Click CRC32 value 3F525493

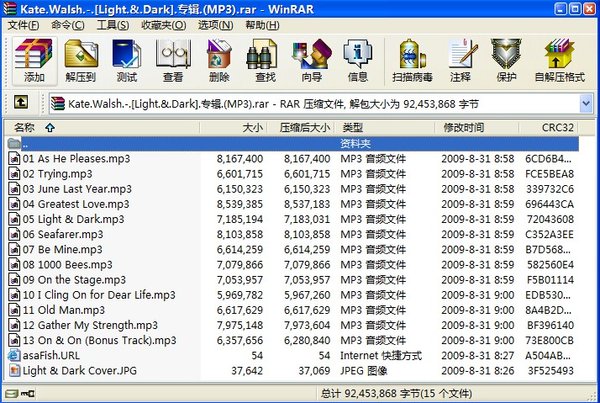pos(550,370)
